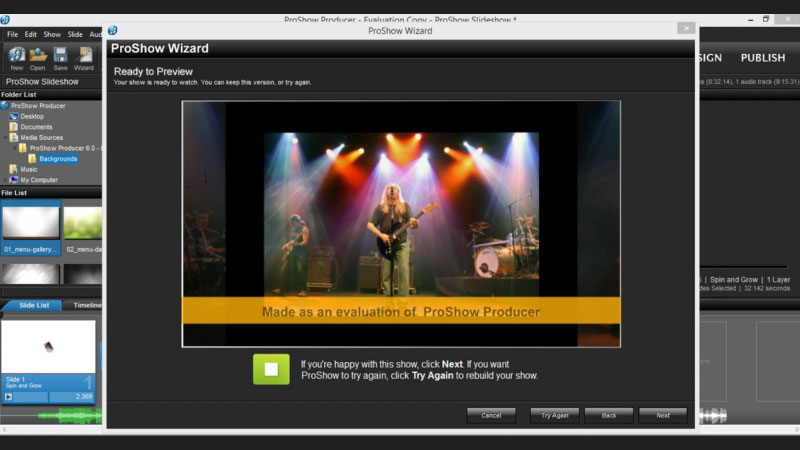Select the Music folder in Folder List
Image resolution: width=800 pixels, height=450 pixels.
29,169
